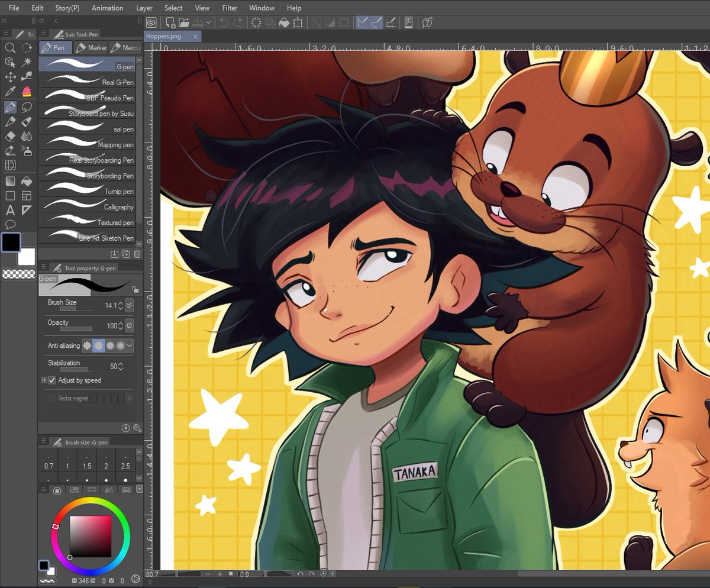
Task: Select the Auto select magic wand tool
Action: tap(27, 62)
